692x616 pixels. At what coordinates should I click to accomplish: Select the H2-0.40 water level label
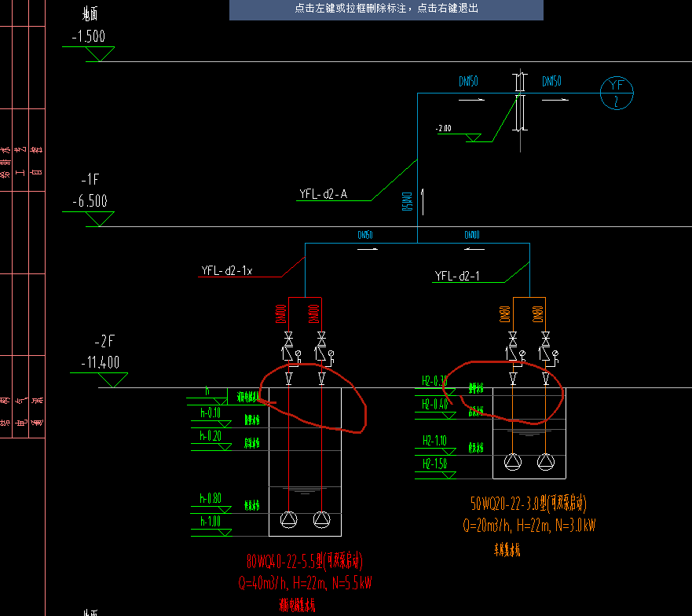click(434, 404)
